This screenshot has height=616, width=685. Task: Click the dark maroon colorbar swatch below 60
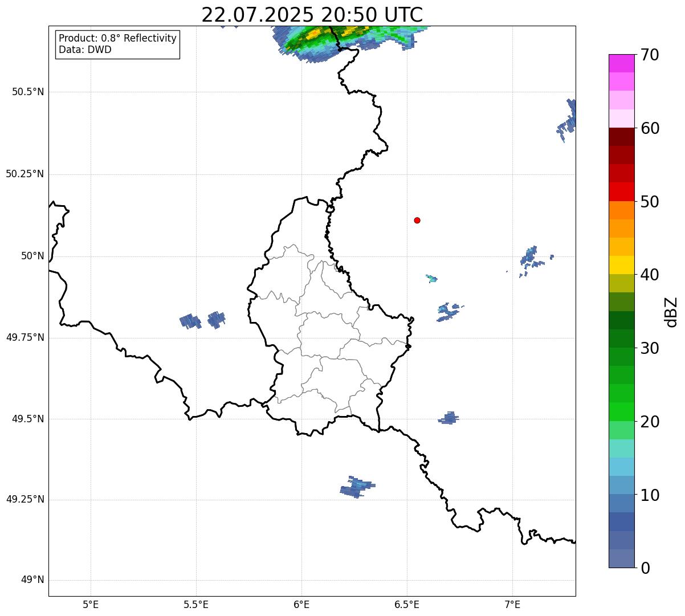(621, 137)
